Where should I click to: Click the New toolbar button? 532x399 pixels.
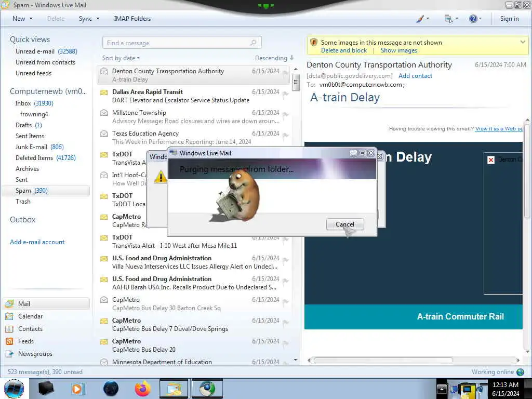(x=19, y=19)
